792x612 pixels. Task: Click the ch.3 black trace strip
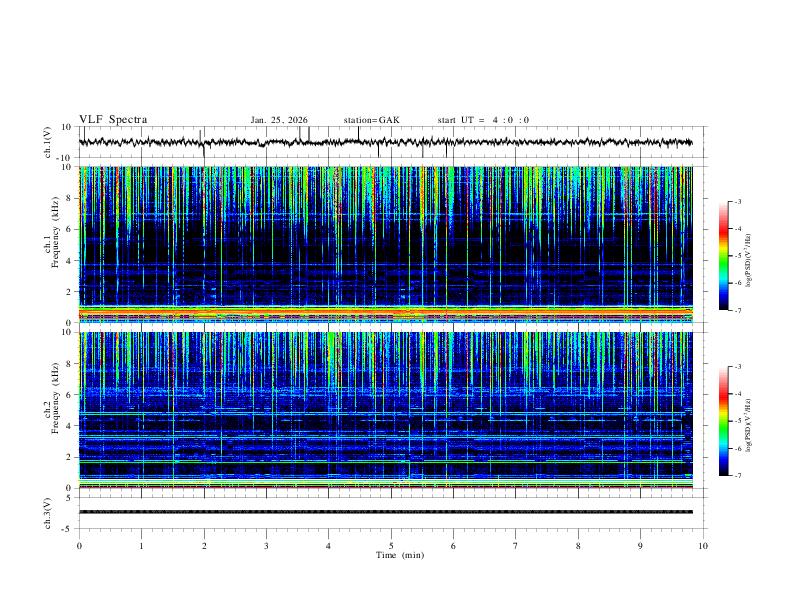pyautogui.click(x=386, y=512)
